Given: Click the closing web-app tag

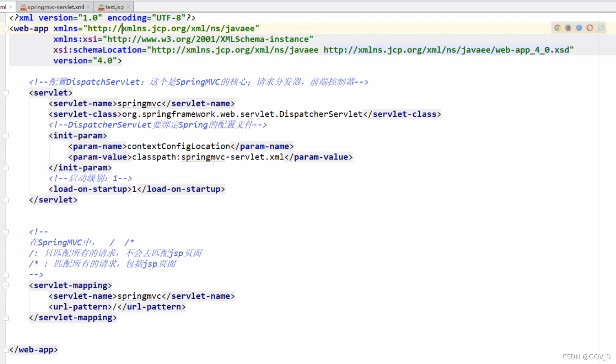Looking at the screenshot, I should point(33,350).
